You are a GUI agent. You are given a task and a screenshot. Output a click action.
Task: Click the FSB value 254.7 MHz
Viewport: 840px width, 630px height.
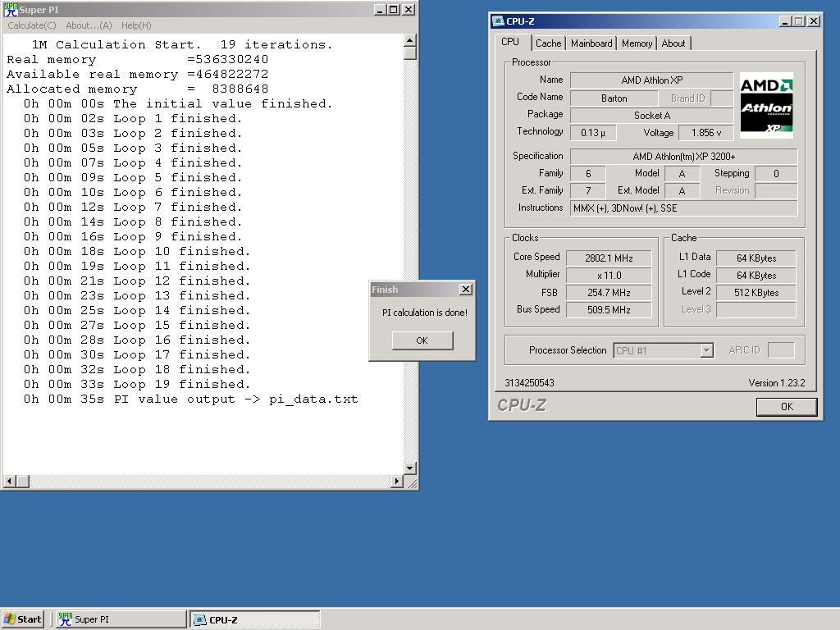tap(609, 293)
